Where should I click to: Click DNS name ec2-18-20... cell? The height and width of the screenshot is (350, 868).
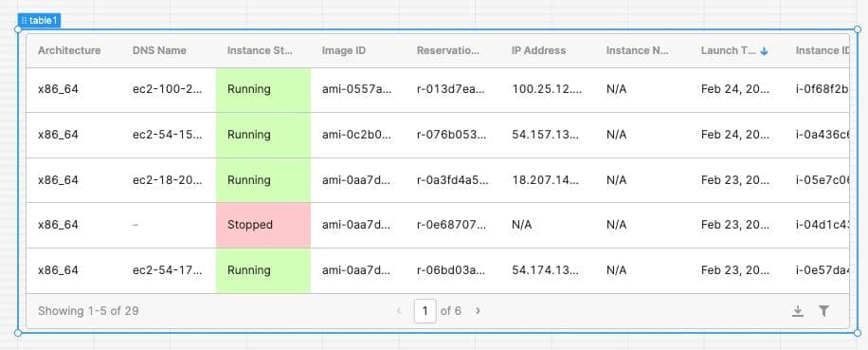(x=167, y=180)
